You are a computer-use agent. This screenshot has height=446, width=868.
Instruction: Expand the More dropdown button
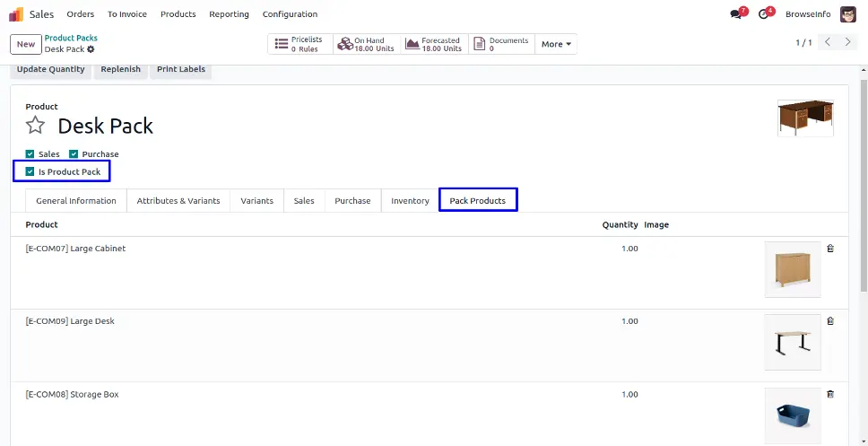556,44
